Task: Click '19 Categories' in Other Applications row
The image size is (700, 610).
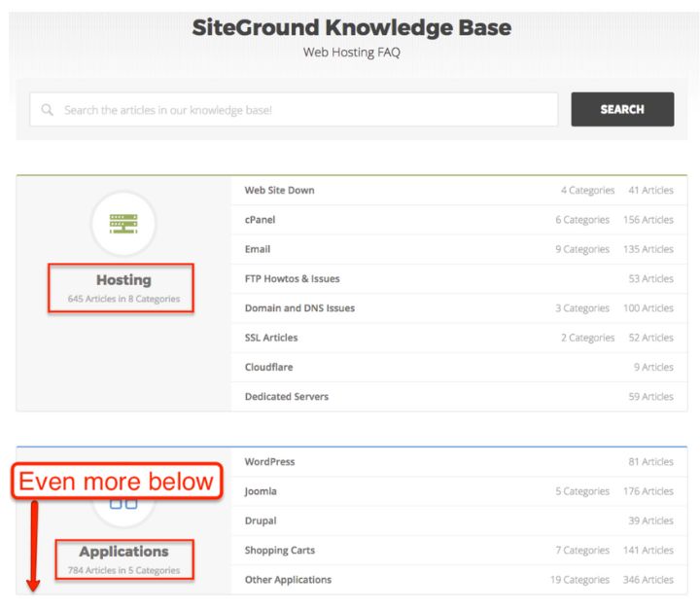Action: 579,580
